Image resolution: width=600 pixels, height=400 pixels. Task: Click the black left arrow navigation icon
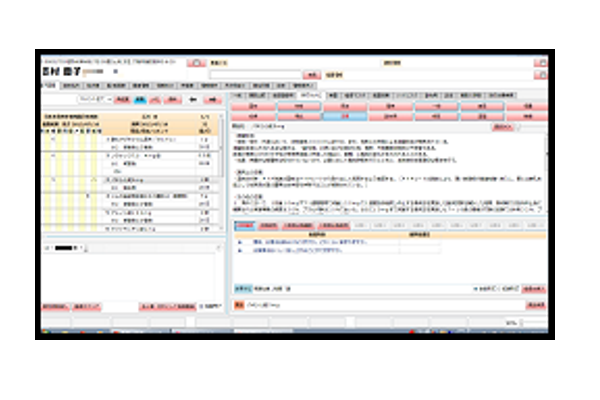tap(193, 100)
